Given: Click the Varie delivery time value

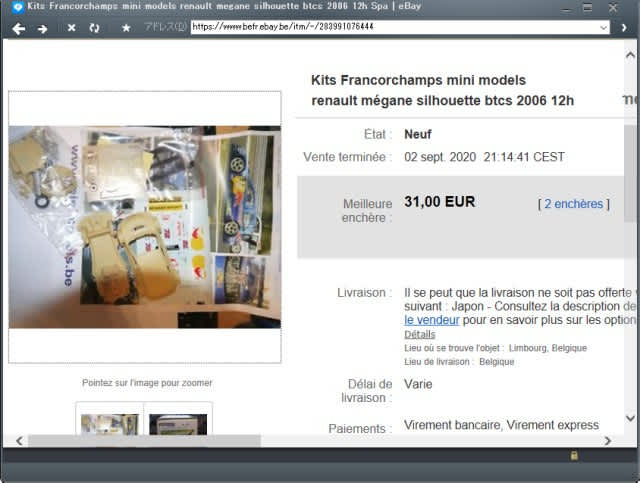Looking at the screenshot, I should (418, 384).
